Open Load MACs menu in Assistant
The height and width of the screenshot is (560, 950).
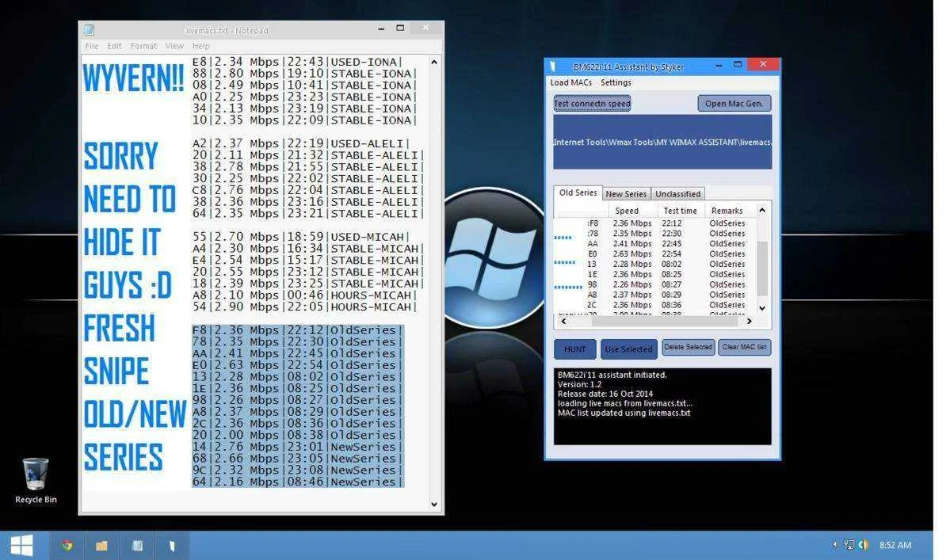570,82
